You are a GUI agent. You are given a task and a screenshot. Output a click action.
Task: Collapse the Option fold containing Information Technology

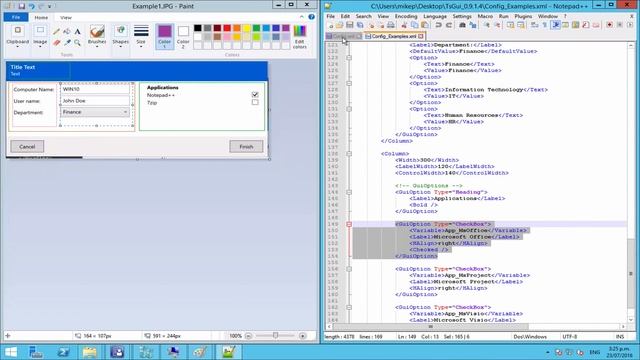pos(349,83)
